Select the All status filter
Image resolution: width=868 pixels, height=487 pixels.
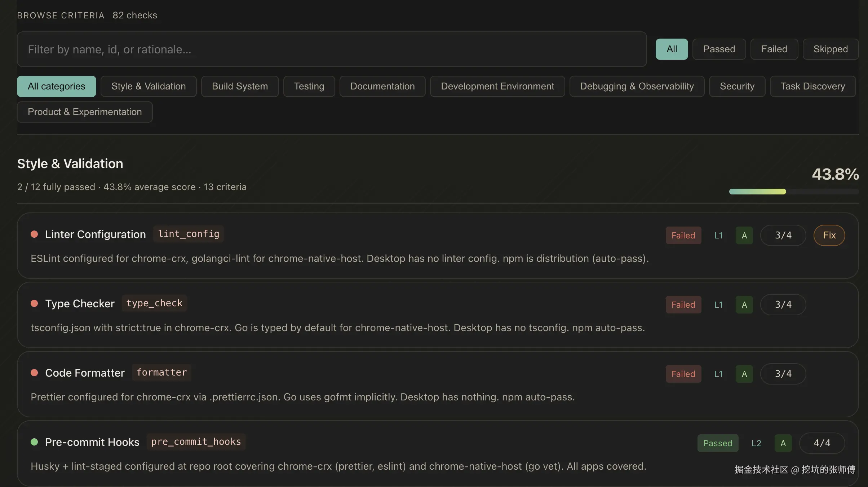click(672, 49)
